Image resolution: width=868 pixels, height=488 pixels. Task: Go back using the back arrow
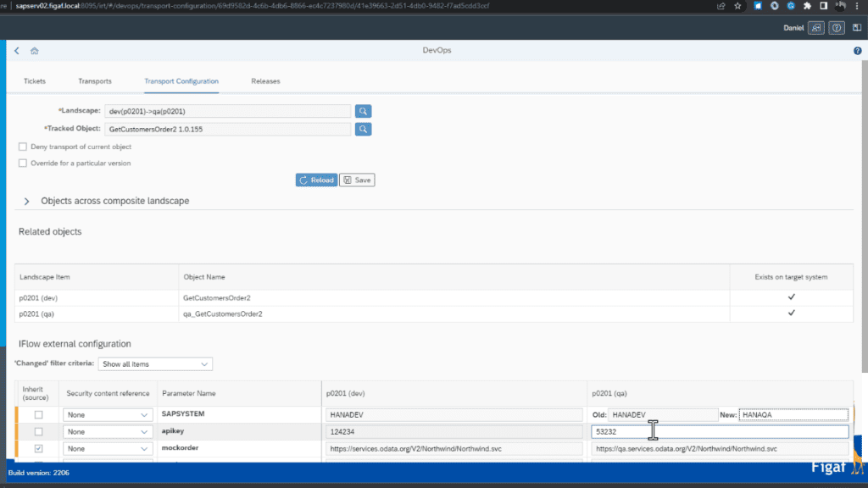click(17, 50)
